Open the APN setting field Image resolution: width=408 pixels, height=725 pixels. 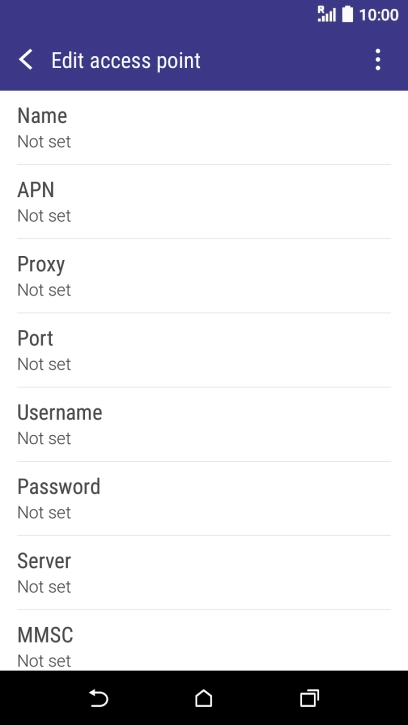click(204, 202)
